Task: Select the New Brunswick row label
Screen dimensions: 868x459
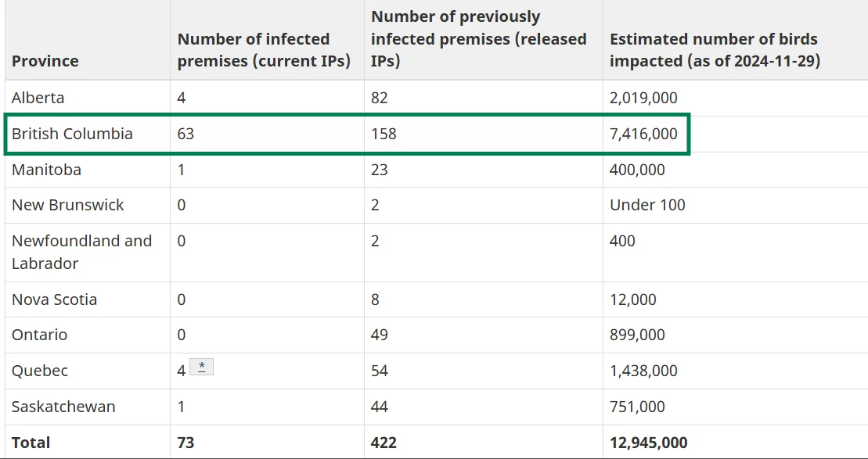Action: pos(67,205)
